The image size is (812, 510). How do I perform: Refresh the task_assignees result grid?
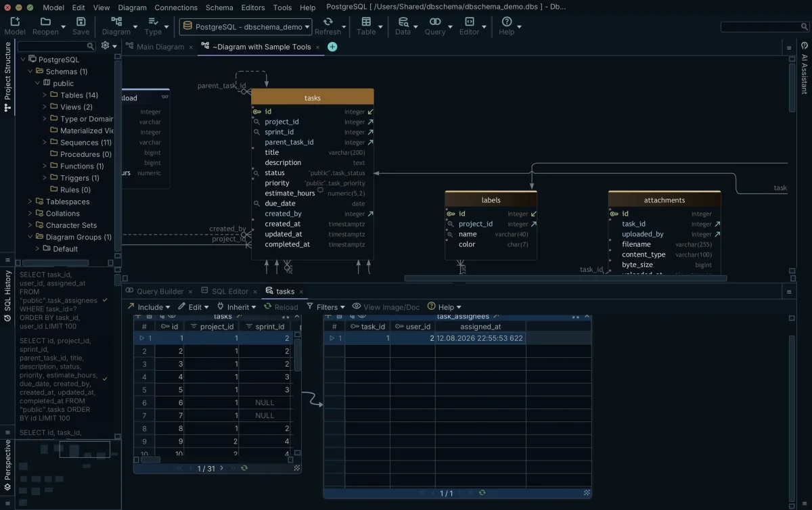click(x=482, y=493)
